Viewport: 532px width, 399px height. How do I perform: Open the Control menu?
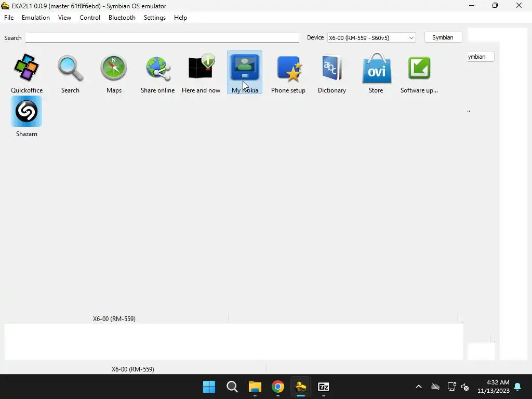coord(89,18)
